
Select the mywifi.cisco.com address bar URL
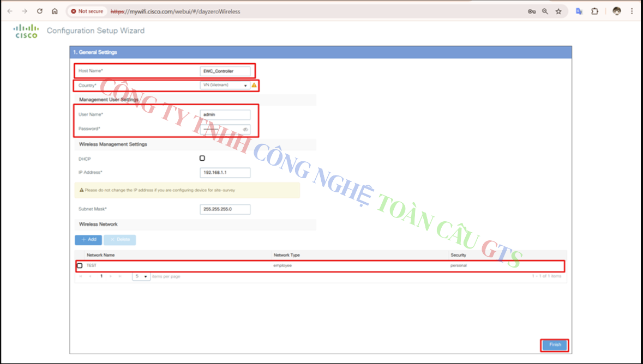click(176, 11)
